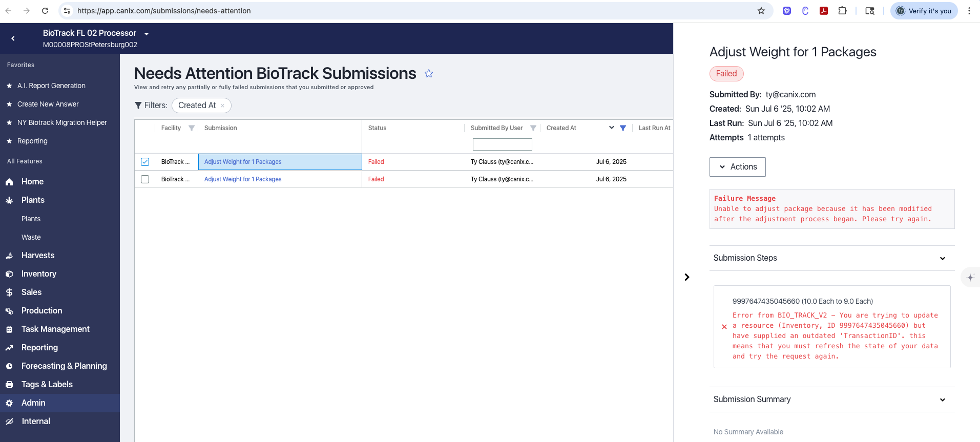Click the red X error icon in the step
The width and height of the screenshot is (980, 442).
724,327
